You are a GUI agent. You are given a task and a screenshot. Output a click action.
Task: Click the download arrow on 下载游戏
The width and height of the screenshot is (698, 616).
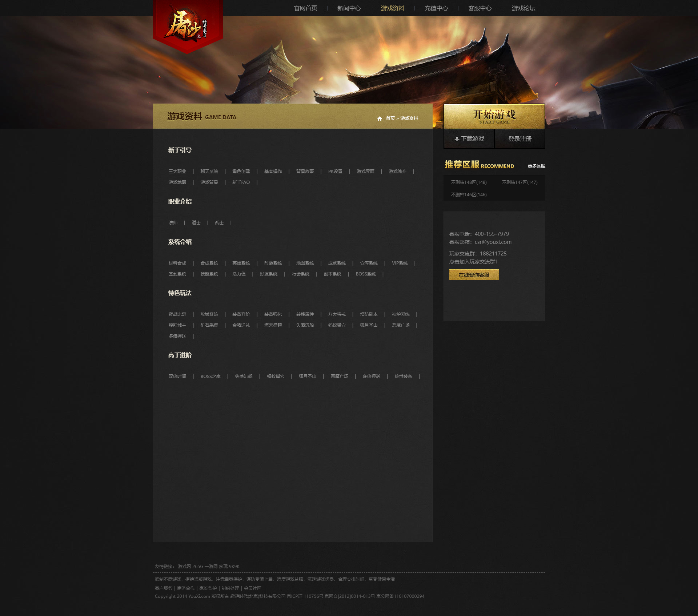(x=457, y=139)
